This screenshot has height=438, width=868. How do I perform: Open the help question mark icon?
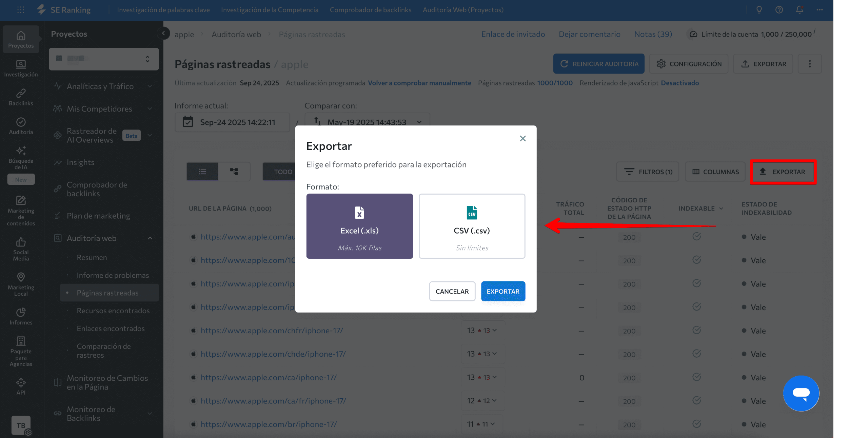pyautogui.click(x=779, y=10)
